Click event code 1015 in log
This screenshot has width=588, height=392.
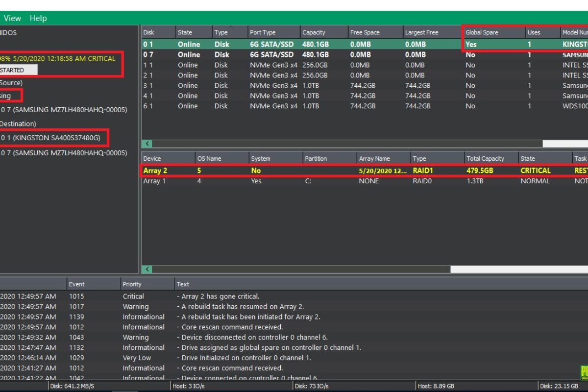point(76,296)
